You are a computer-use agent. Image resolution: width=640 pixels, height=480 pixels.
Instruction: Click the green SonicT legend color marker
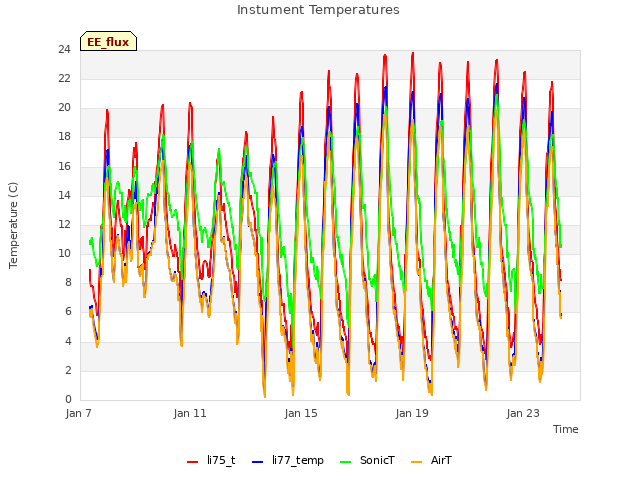point(345,462)
